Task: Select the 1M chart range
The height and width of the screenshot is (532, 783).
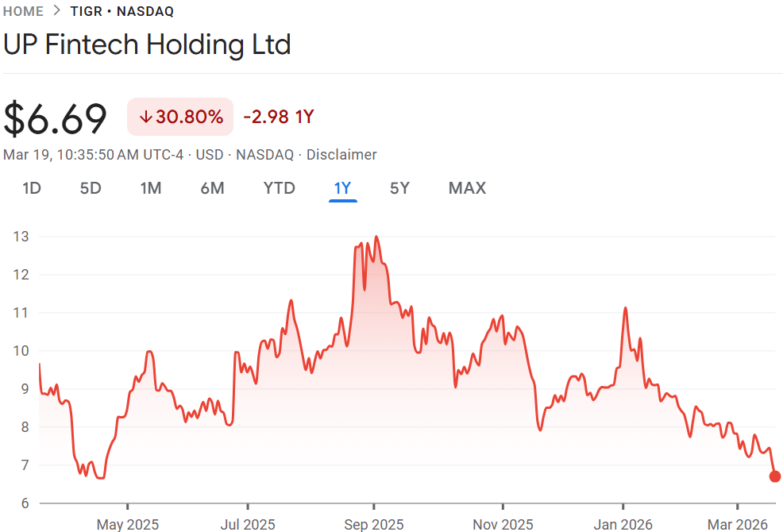Action: coord(151,188)
